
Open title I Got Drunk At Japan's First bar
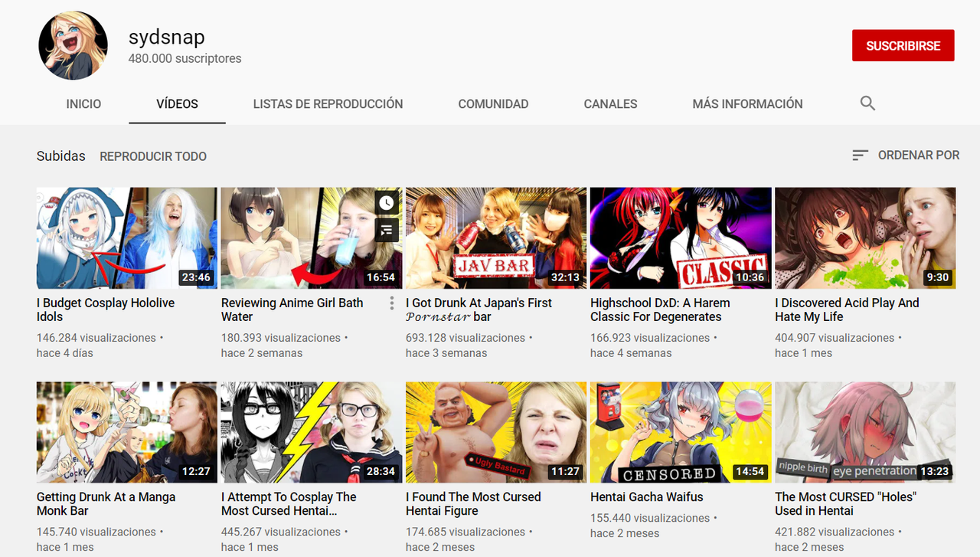pos(479,310)
